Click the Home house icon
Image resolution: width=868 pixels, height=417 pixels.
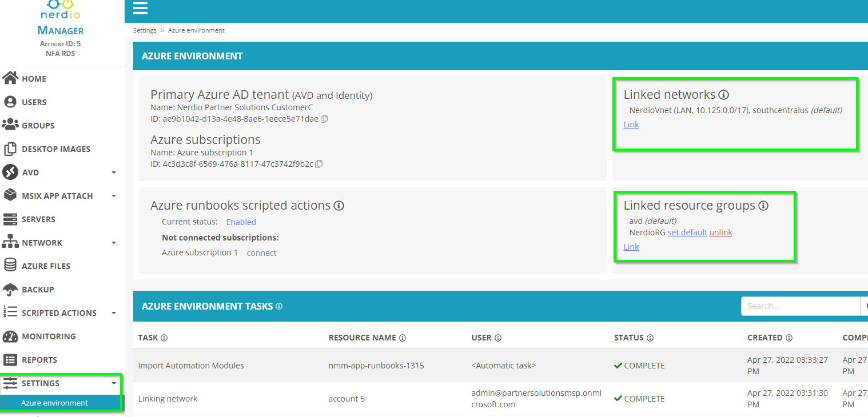pos(10,78)
